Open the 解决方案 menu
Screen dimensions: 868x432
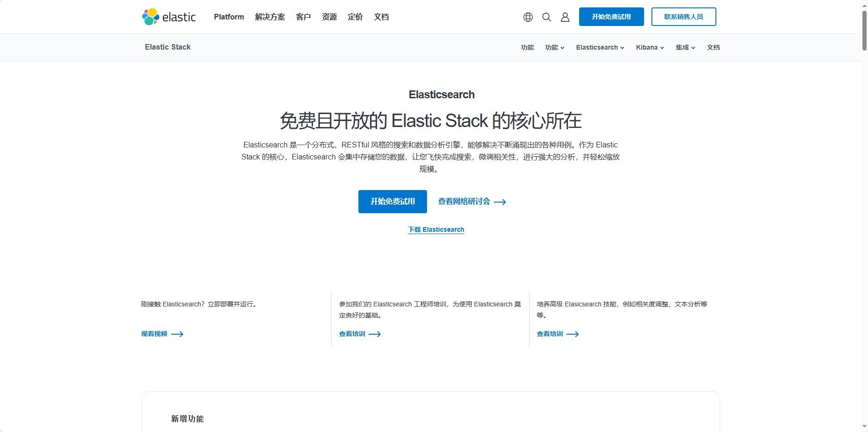pyautogui.click(x=270, y=17)
